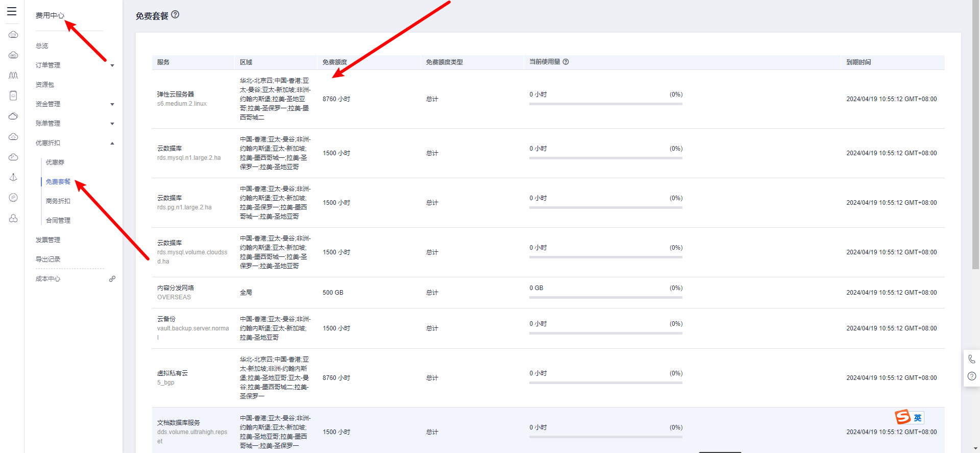The image size is (980, 453).
Task: Open 导出记录 in the sidebar
Action: [x=48, y=259]
